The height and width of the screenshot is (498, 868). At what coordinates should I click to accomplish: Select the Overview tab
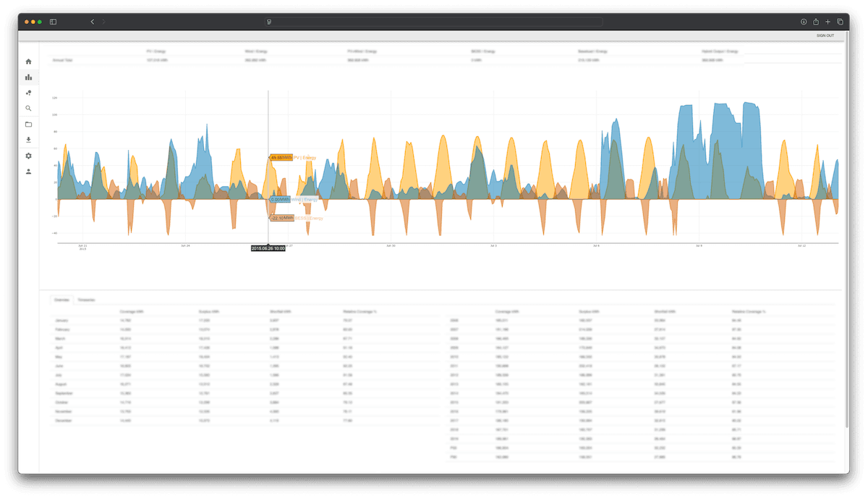(x=62, y=299)
